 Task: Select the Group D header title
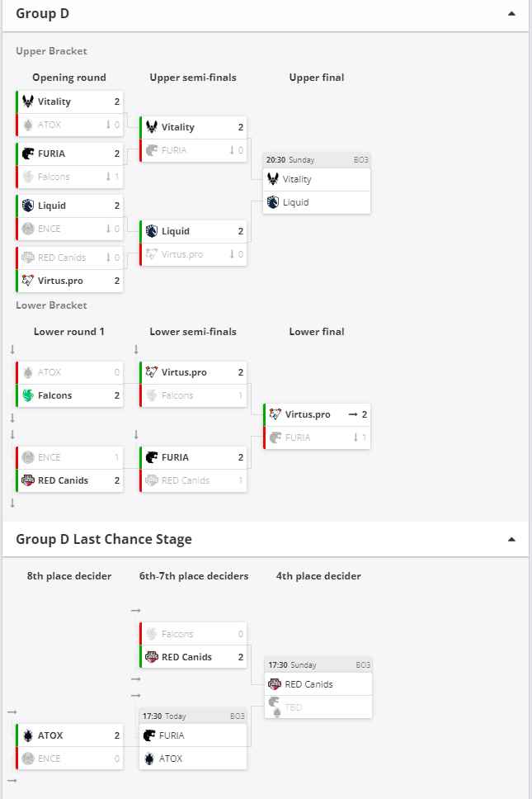coord(42,14)
